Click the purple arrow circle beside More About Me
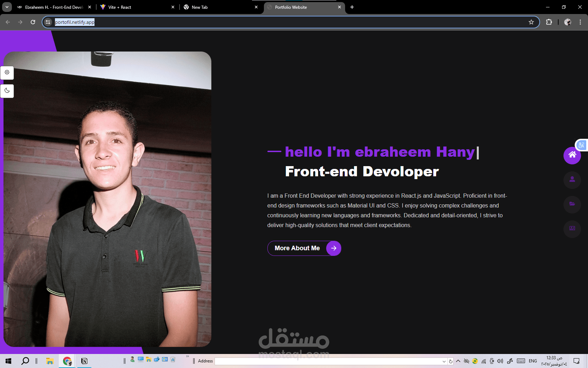 [x=334, y=248]
